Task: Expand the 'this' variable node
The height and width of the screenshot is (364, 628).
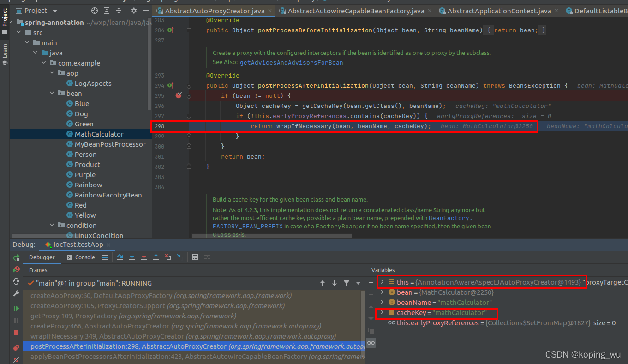Action: (x=382, y=282)
